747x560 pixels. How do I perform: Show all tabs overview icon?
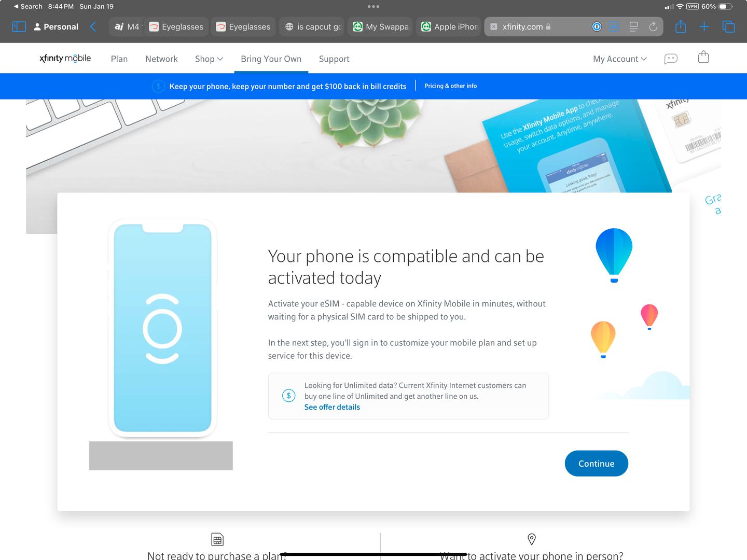(x=728, y=26)
